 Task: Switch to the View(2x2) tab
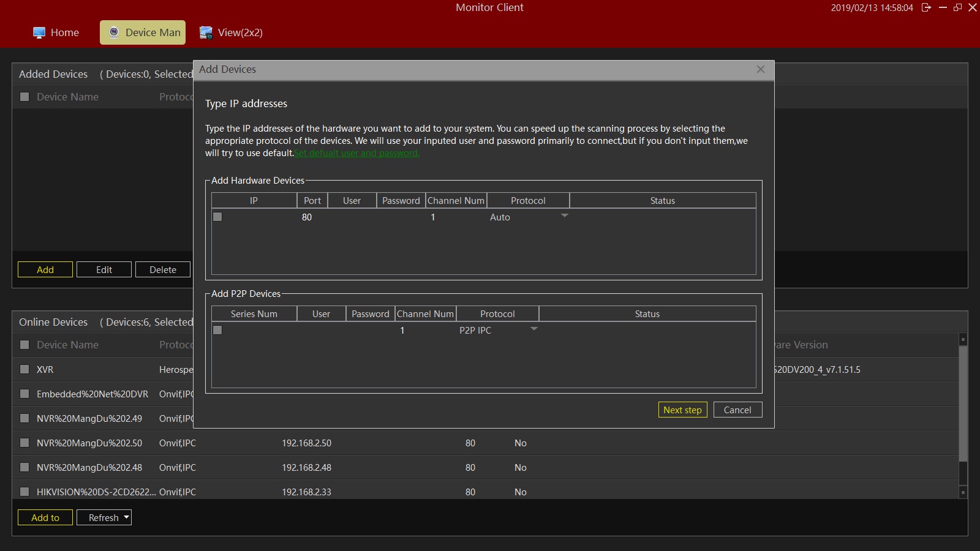point(239,32)
